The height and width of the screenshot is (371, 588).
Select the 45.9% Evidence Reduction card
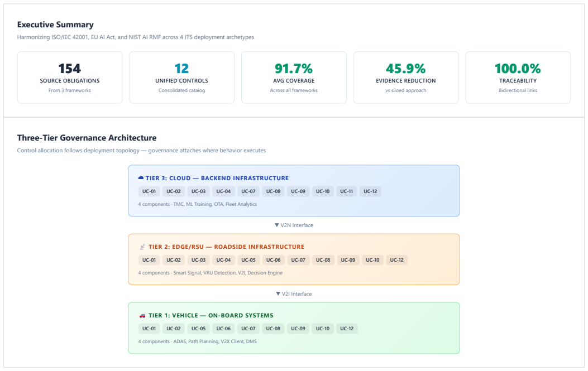(406, 78)
